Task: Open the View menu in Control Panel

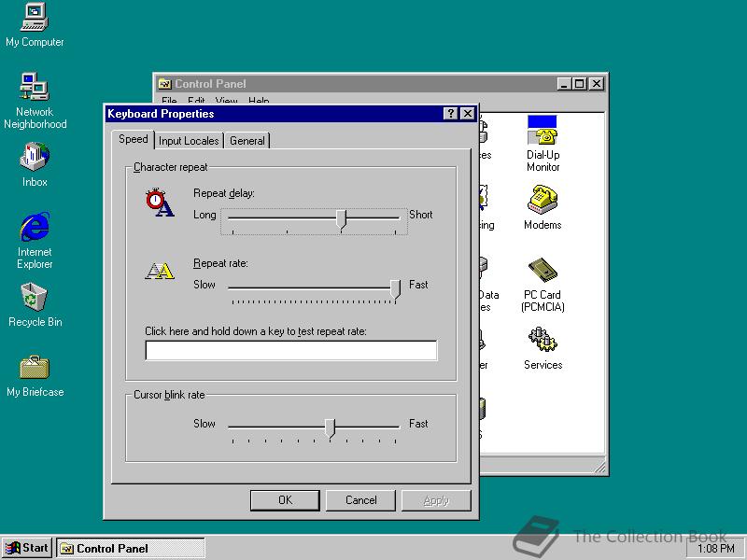Action: click(226, 101)
